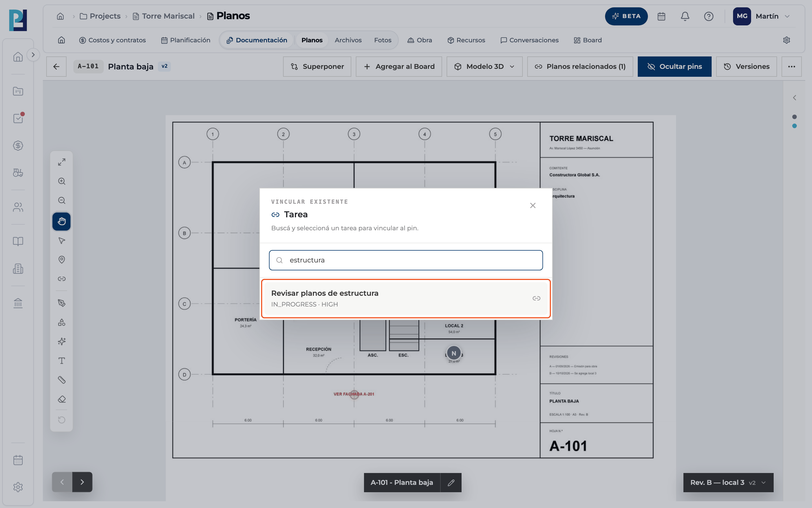The height and width of the screenshot is (508, 812).
Task: Select the fullscreen expand tool
Action: click(61, 162)
